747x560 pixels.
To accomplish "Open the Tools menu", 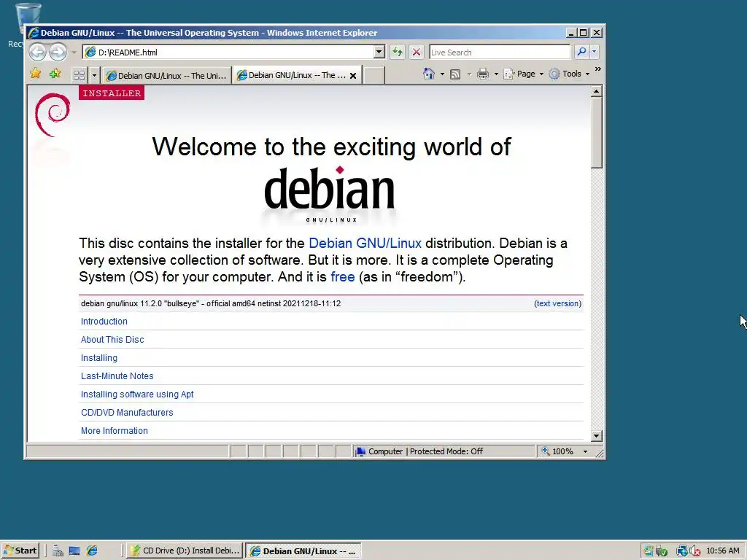I will coord(569,74).
